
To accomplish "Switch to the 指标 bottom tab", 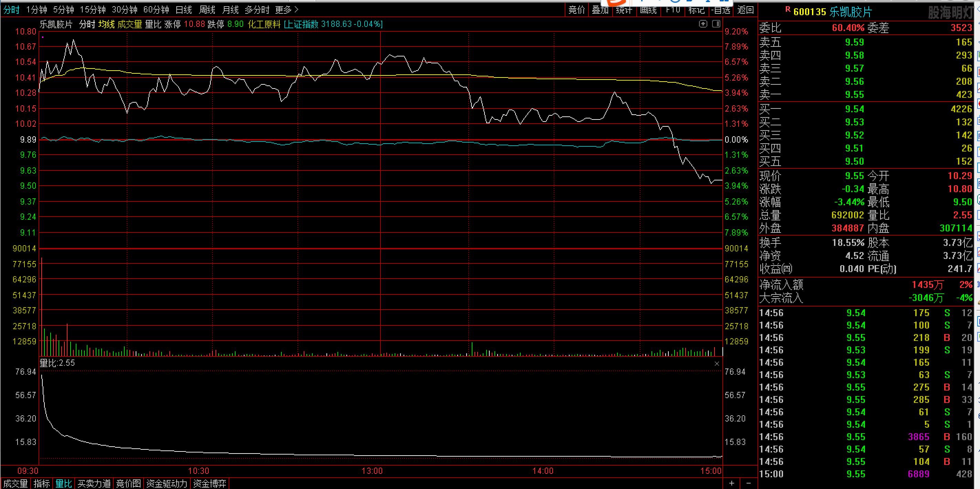I will coord(42,484).
